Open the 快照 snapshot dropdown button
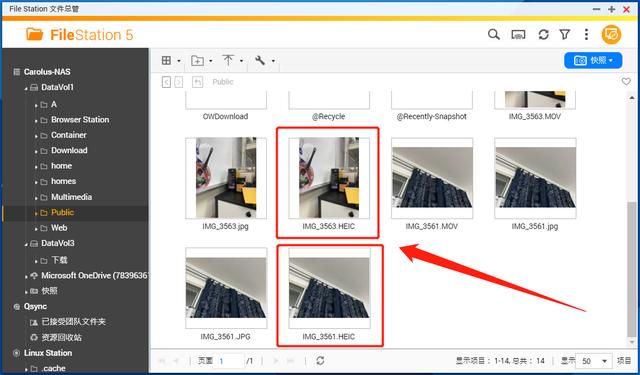 pyautogui.click(x=593, y=60)
